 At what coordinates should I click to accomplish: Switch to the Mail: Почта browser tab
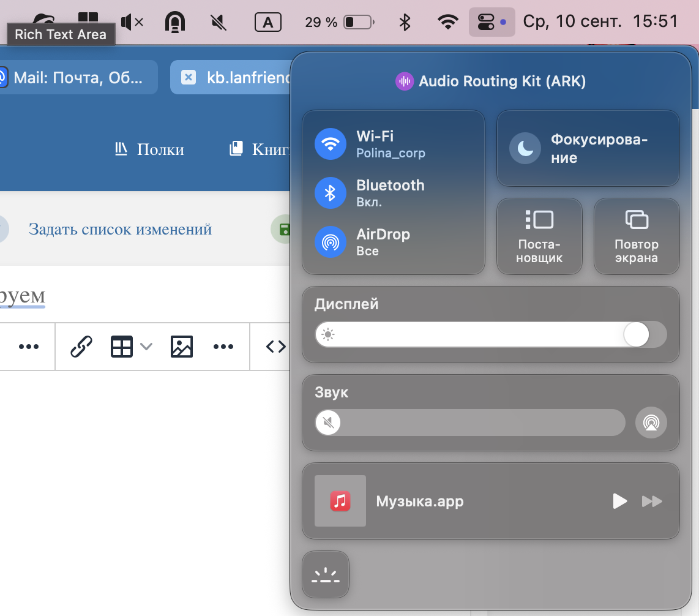pos(78,78)
